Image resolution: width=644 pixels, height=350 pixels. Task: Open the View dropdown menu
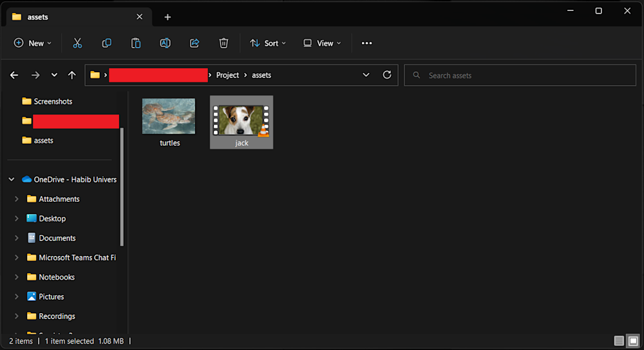tap(322, 43)
